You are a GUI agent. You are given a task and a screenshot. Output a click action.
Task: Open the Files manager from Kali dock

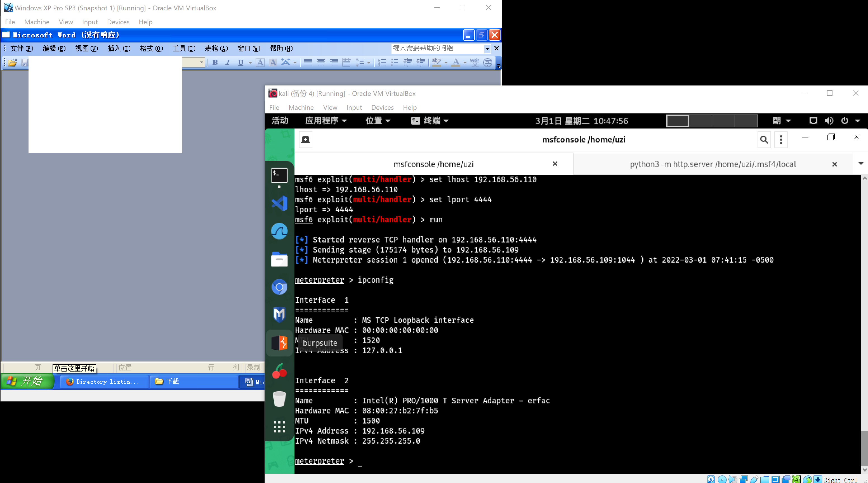coord(279,259)
